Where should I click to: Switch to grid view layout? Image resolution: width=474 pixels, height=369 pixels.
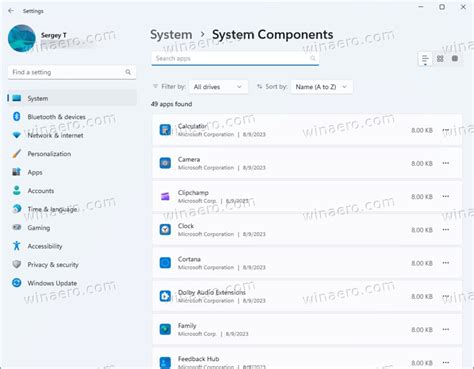point(440,59)
